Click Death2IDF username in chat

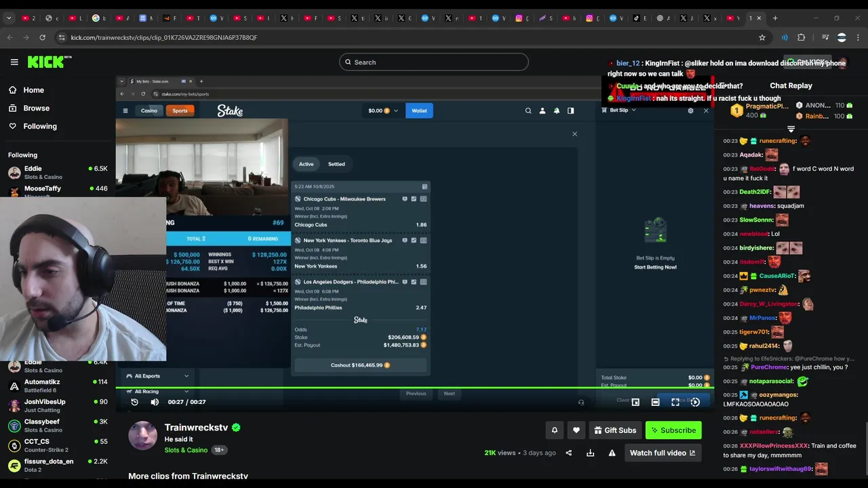755,192
